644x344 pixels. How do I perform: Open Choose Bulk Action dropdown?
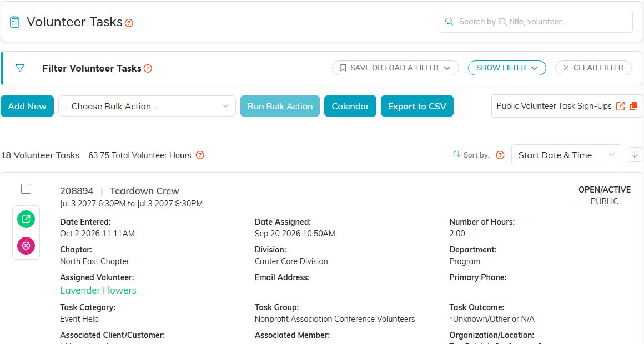[147, 106]
